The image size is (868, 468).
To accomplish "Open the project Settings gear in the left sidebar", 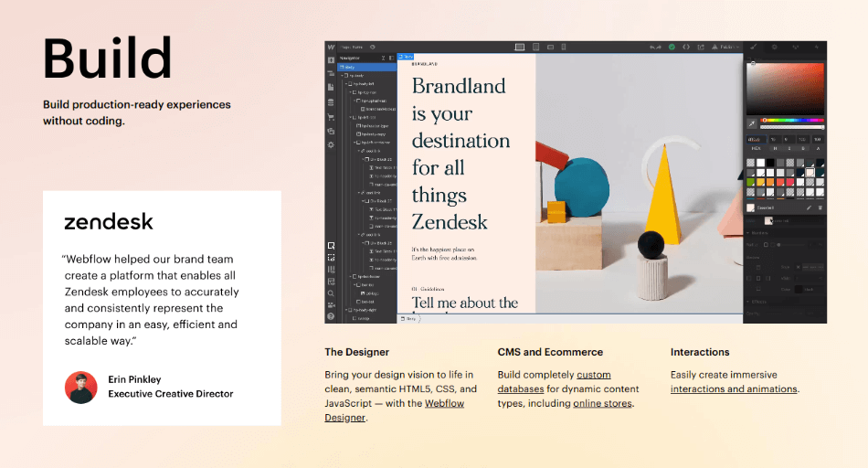I will point(331,144).
